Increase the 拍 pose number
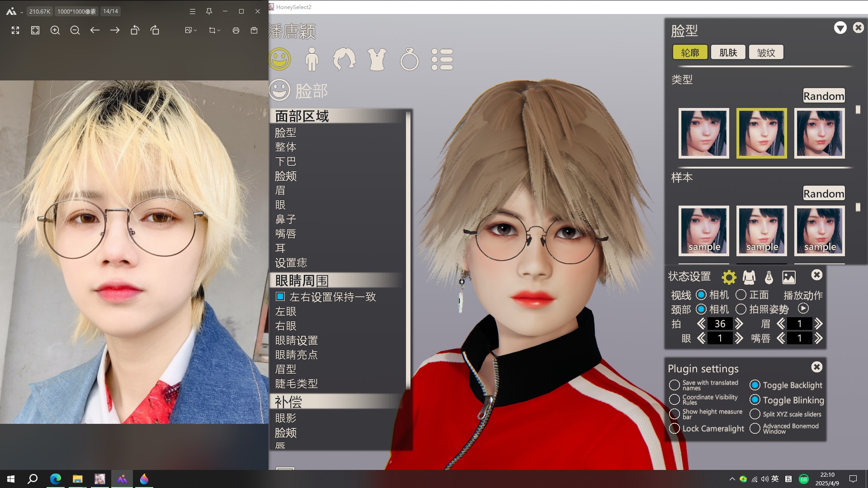The image size is (868, 488). (x=739, y=324)
